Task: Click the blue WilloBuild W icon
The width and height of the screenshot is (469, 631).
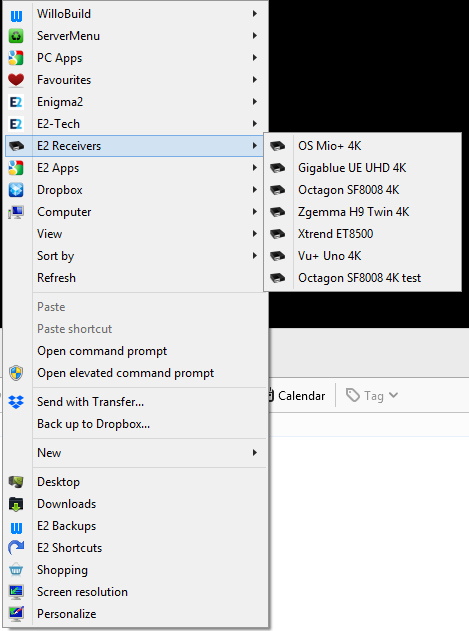Action: (x=16, y=14)
